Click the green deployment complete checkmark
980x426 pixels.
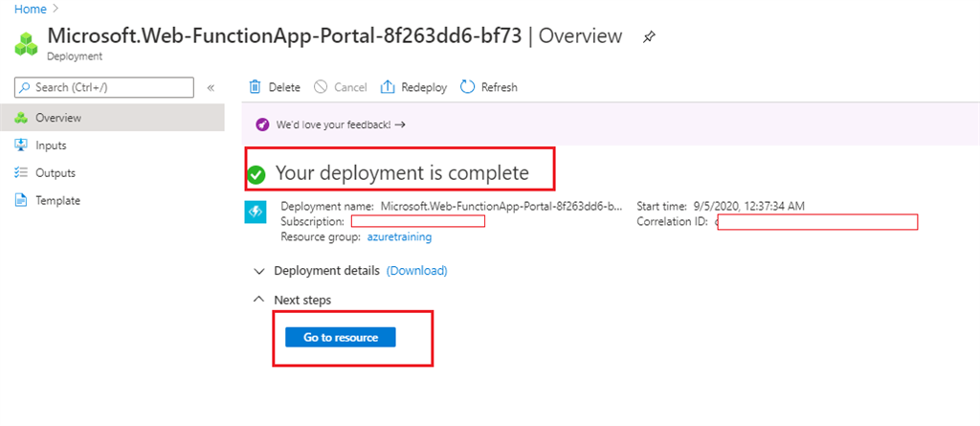pyautogui.click(x=256, y=174)
